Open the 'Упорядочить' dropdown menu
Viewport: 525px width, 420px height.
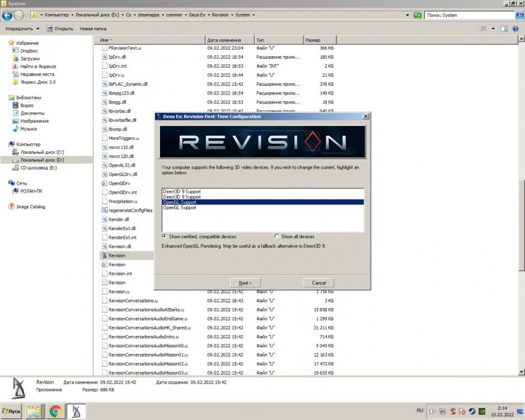tap(22, 29)
